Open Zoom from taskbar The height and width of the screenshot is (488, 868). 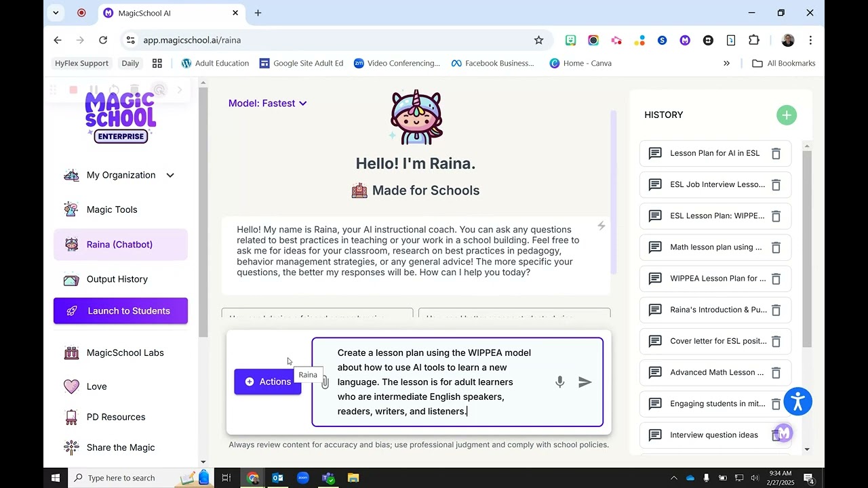(x=302, y=478)
